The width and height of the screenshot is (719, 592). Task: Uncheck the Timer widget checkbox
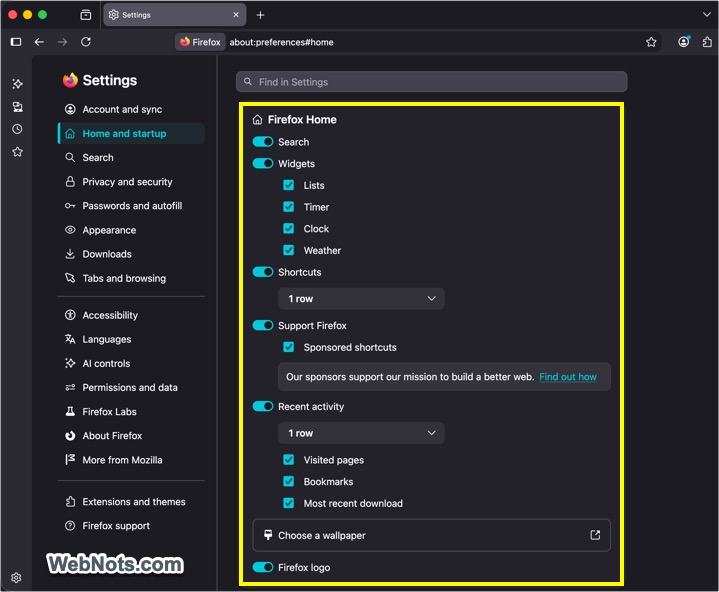pyautogui.click(x=288, y=207)
